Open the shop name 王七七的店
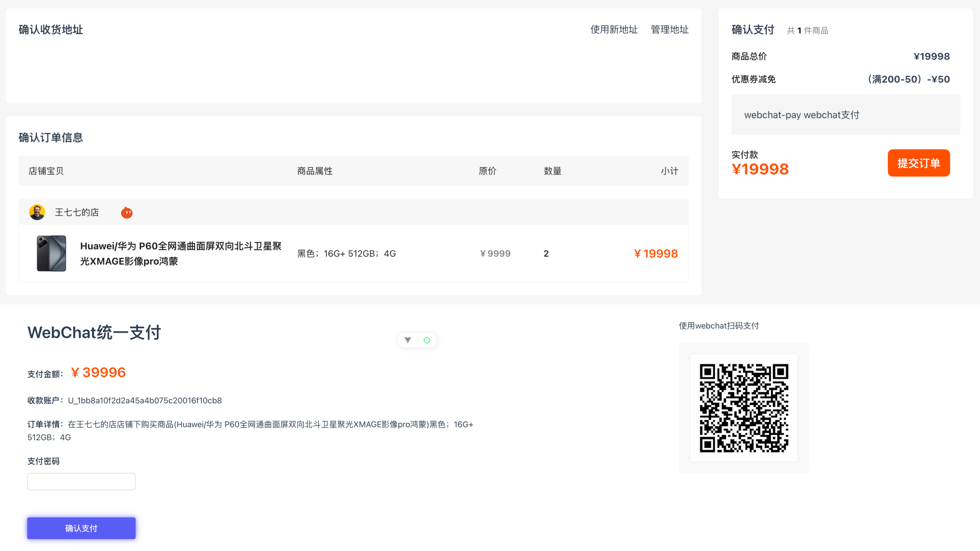 click(x=77, y=212)
